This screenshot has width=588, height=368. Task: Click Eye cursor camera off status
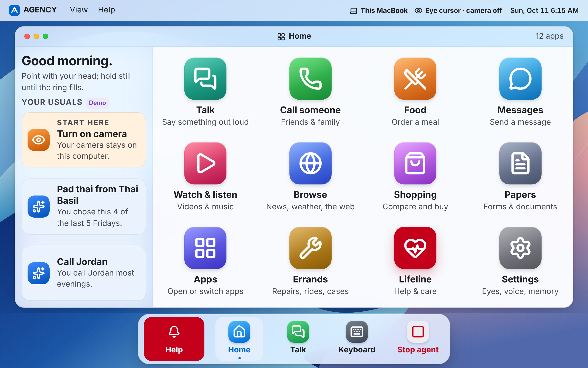(458, 11)
